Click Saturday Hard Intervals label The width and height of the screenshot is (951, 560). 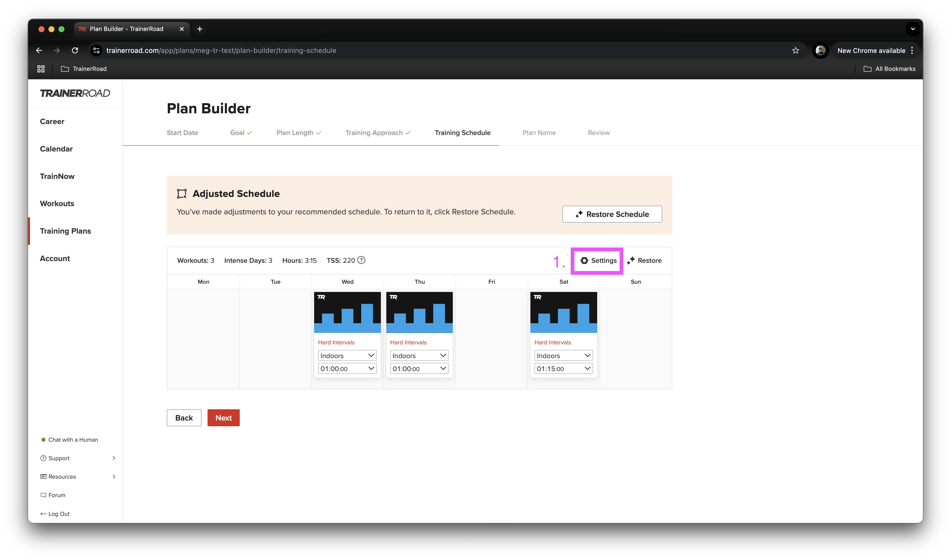[x=552, y=342]
